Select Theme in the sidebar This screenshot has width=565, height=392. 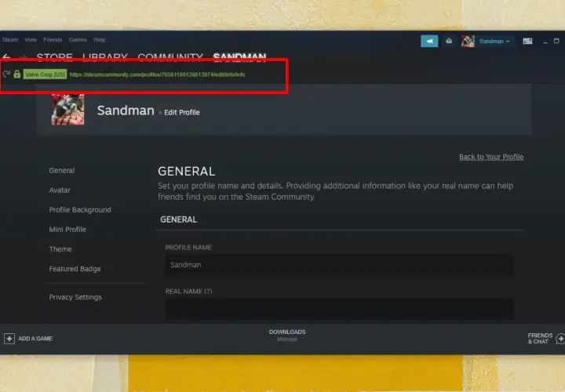coord(60,249)
